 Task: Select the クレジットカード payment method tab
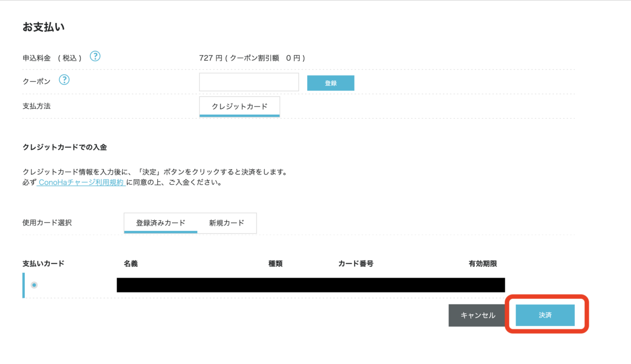click(x=240, y=106)
